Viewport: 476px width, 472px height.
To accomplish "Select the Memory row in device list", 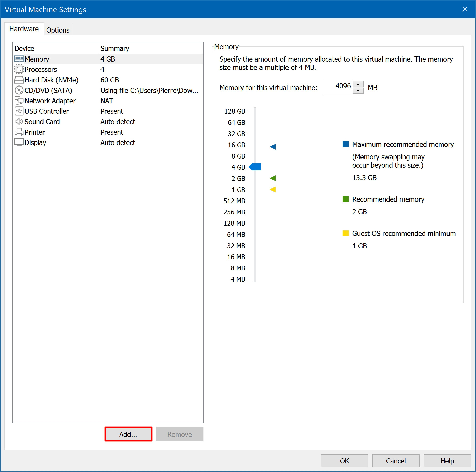I will 108,59.
